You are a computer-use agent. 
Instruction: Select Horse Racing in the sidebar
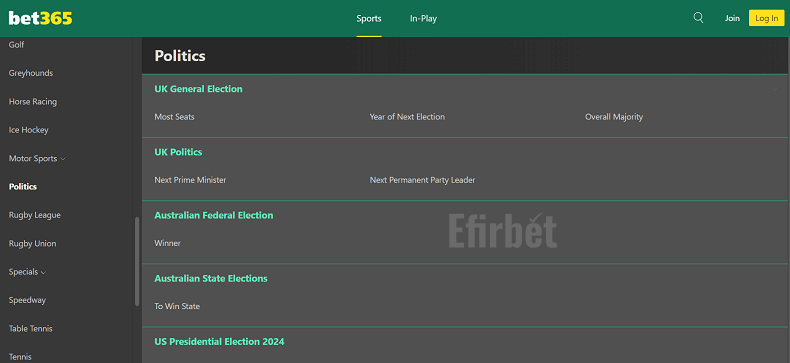pos(33,101)
